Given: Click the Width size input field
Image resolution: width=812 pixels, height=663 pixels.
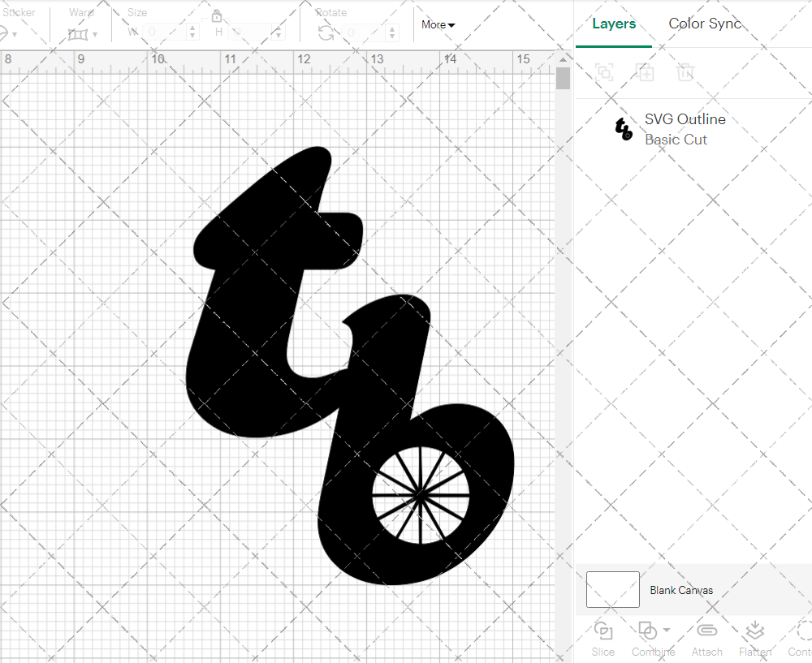Looking at the screenshot, I should tap(165, 32).
